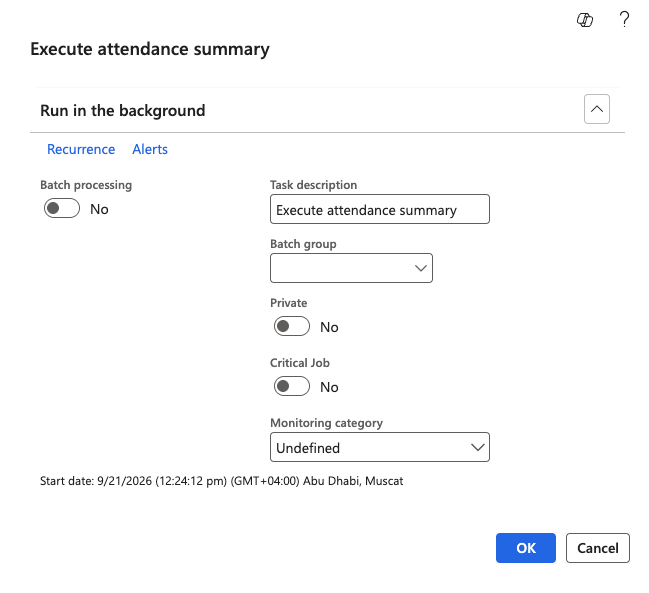Viewport: 649px width, 593px height.
Task: Open the question mark help icon
Action: (624, 19)
